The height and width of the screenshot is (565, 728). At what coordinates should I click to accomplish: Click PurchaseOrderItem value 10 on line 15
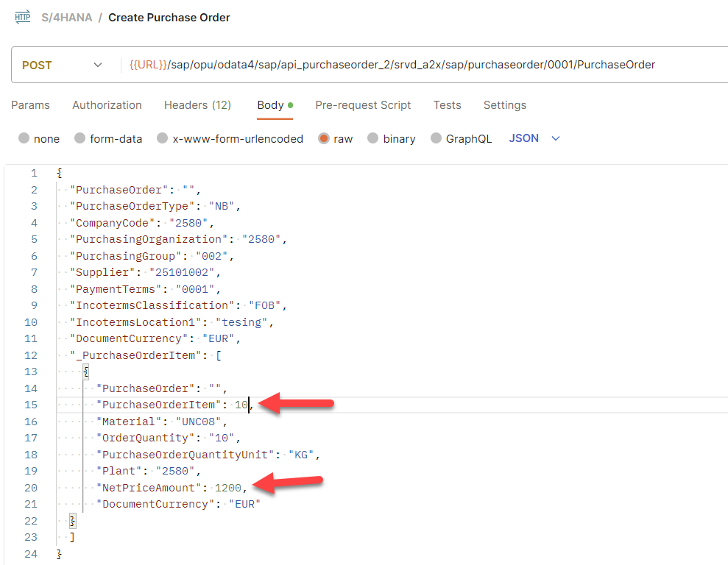[241, 405]
